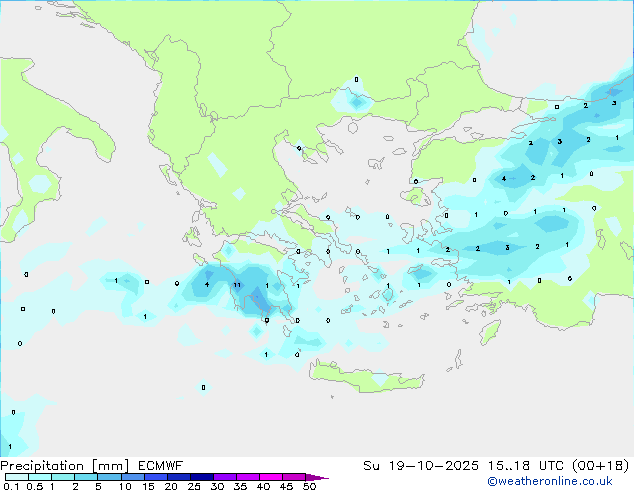Image resolution: width=634 pixels, height=490 pixels.
Task: Select the 10–15 mm blue legend swatch
Action: 132,477
